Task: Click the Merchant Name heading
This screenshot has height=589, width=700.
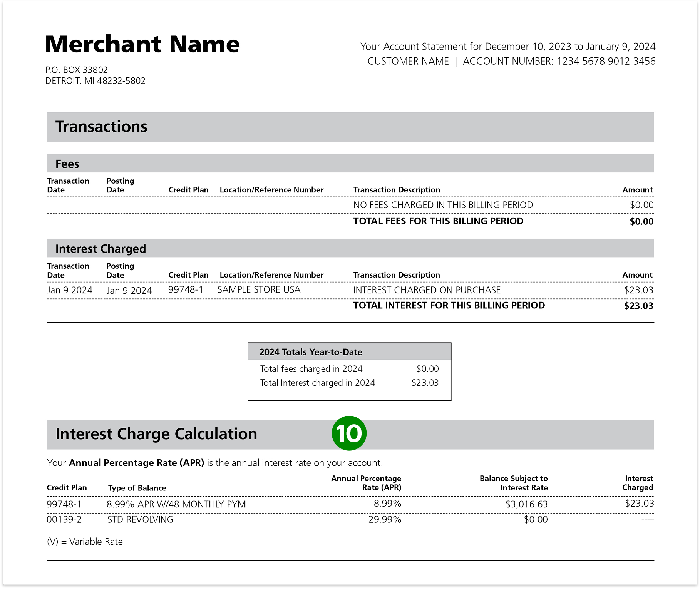Action: coord(142,44)
